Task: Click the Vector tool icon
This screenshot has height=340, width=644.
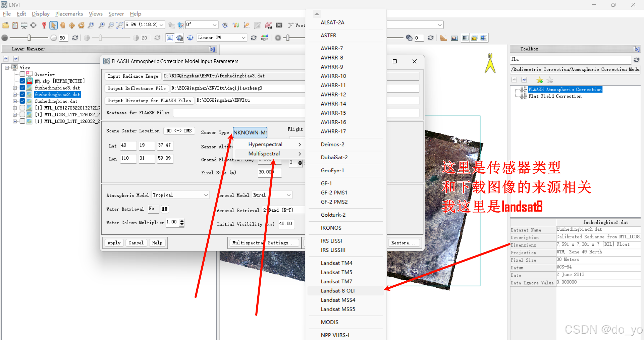Action: [291, 25]
